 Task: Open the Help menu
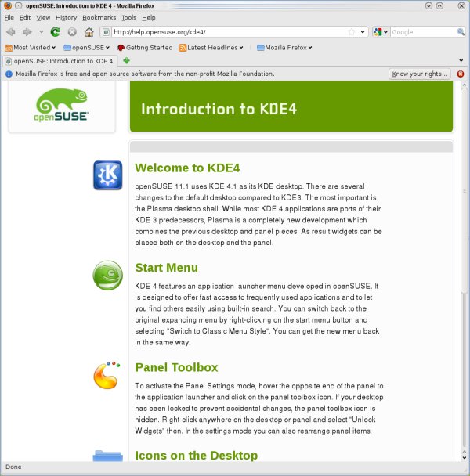click(149, 17)
